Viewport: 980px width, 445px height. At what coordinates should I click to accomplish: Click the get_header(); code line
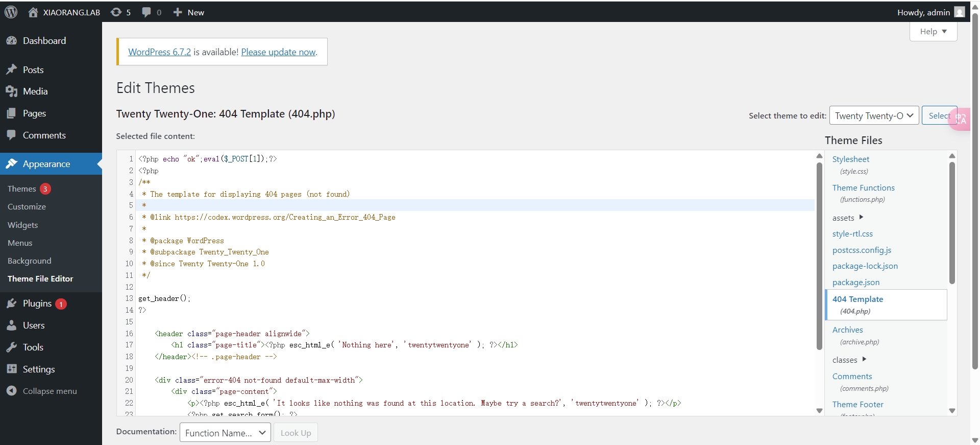[x=164, y=298]
